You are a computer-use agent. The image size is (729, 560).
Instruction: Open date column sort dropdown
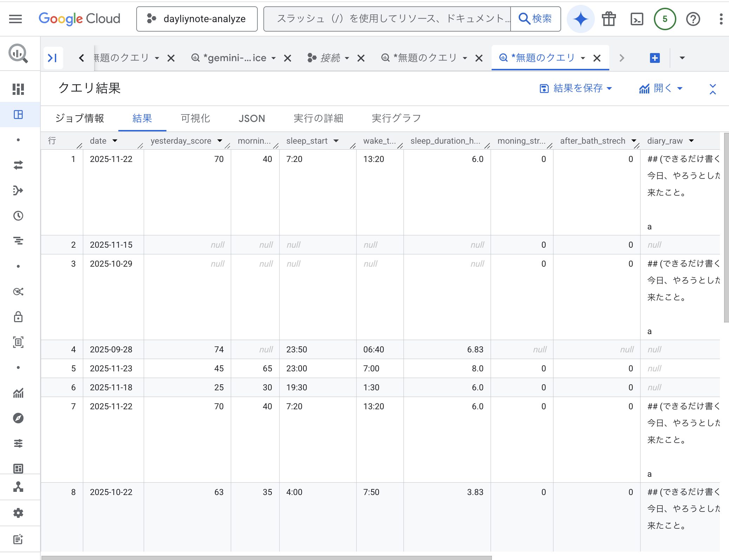pos(115,141)
